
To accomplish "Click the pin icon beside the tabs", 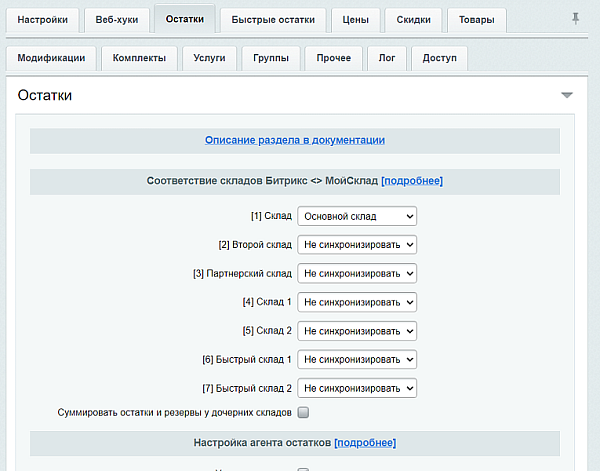I will coord(575,19).
